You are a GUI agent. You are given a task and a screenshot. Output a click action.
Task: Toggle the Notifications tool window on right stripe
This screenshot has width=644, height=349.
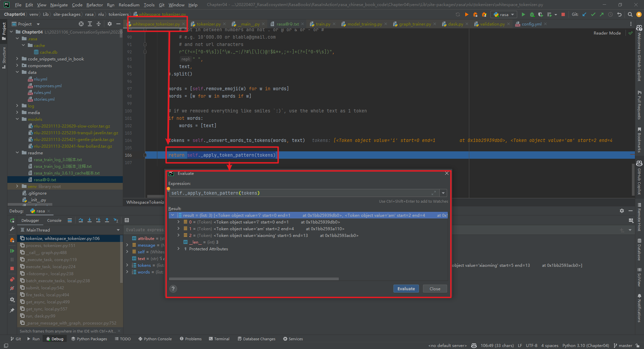point(639,308)
